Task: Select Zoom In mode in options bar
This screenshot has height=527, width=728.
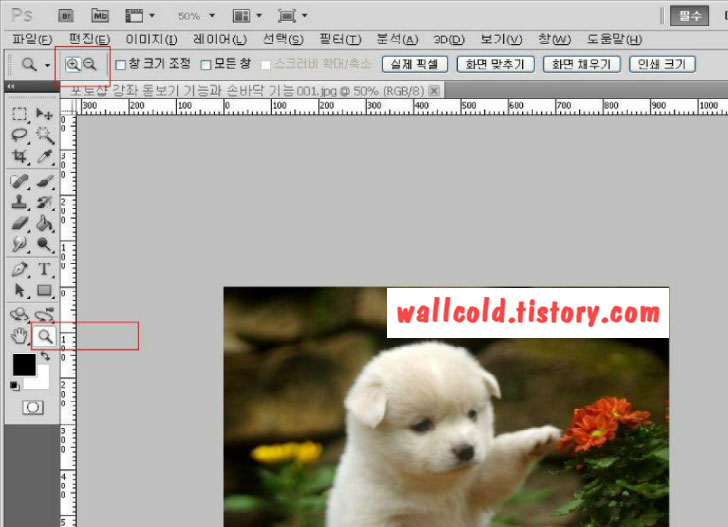Action: tap(73, 65)
